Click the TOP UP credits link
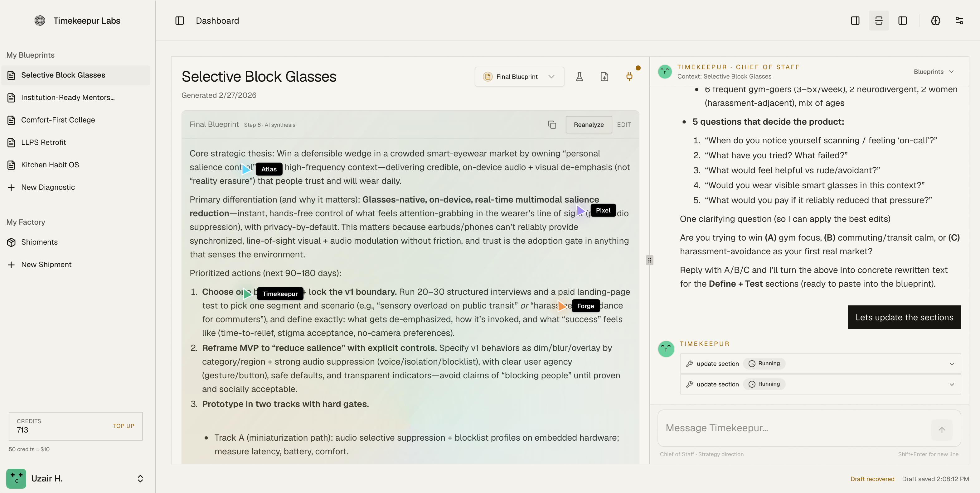Viewport: 980px width, 493px height. [123, 426]
